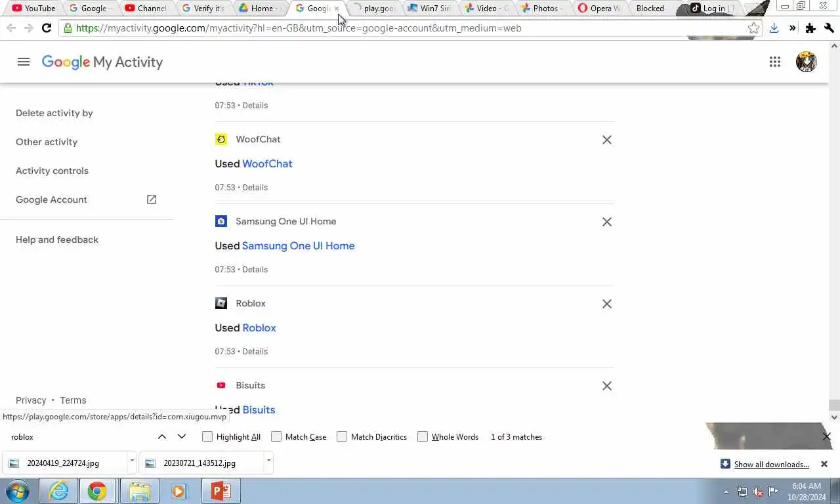Go back to previous page
Screen dimensions: 840x504
(11, 28)
